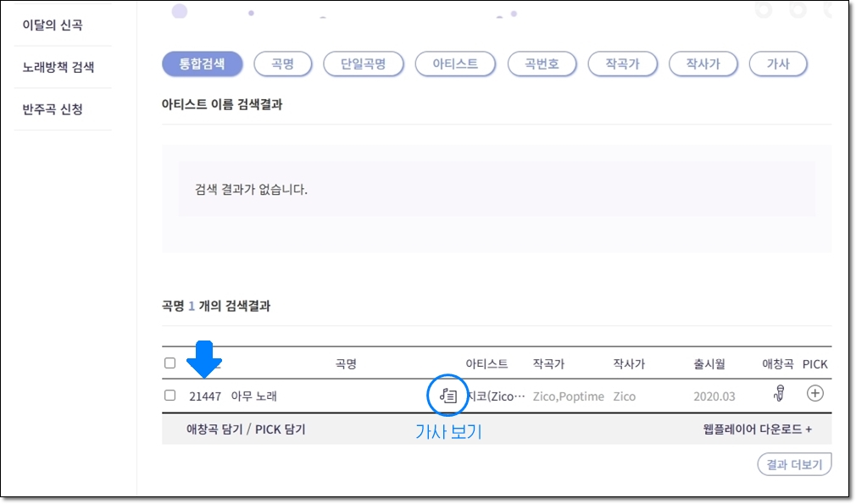Click the song title 아무 노래

254,396
